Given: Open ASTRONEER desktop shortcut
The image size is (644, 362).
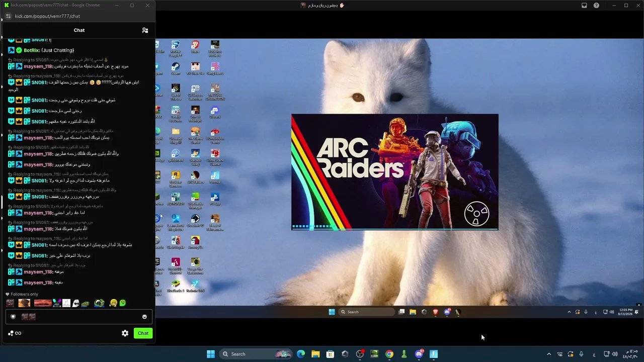Looking at the screenshot, I should point(176,199).
